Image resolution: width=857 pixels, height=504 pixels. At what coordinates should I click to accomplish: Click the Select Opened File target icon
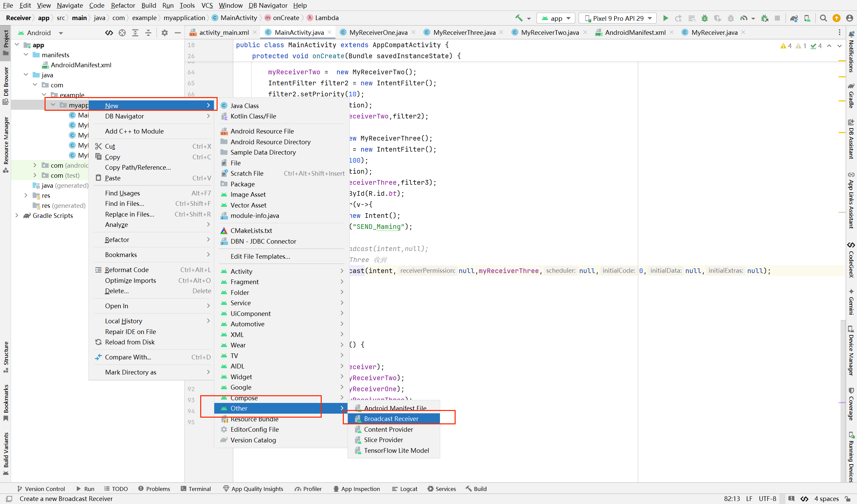[122, 33]
